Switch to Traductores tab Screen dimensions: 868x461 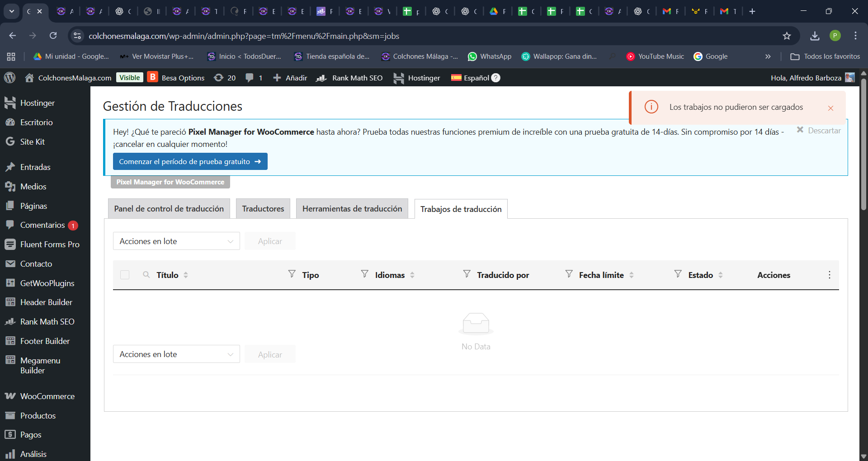coord(263,209)
